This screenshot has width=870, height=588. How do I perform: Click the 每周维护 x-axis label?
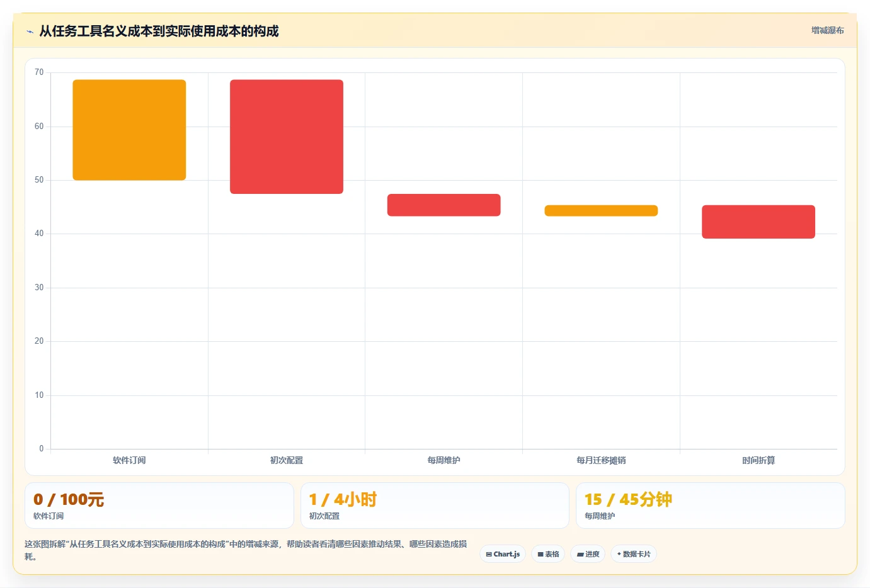point(444,460)
